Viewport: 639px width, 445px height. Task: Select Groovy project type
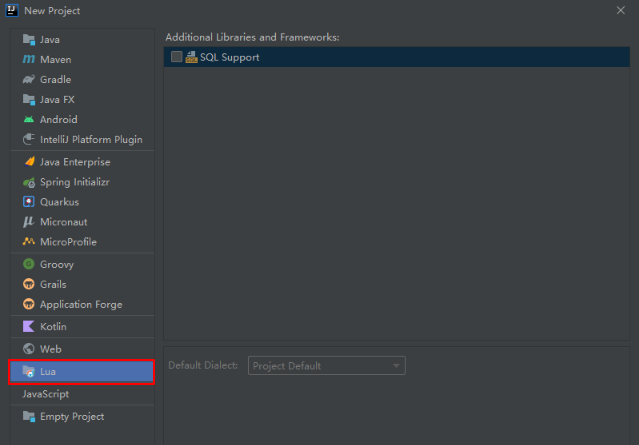click(57, 264)
